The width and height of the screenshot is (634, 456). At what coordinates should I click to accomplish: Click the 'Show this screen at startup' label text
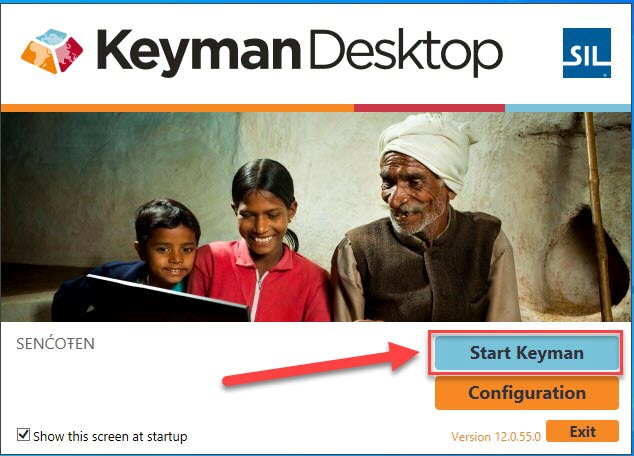[x=110, y=437]
